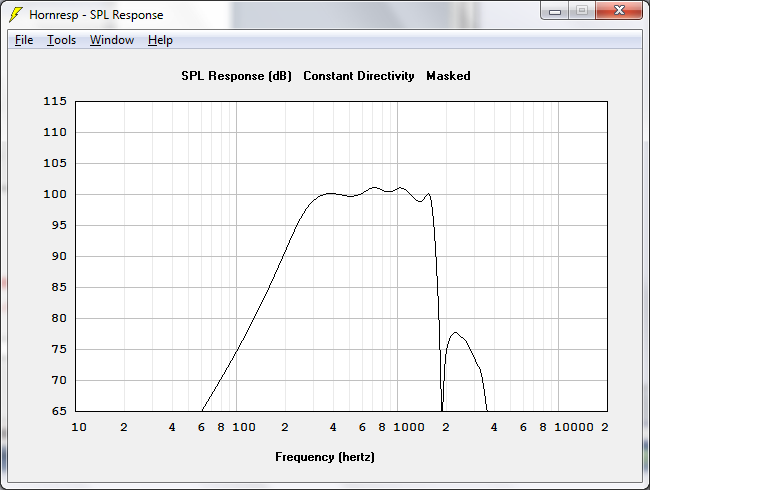This screenshot has height=490, width=768.
Task: Open the File menu
Action: click(x=24, y=40)
